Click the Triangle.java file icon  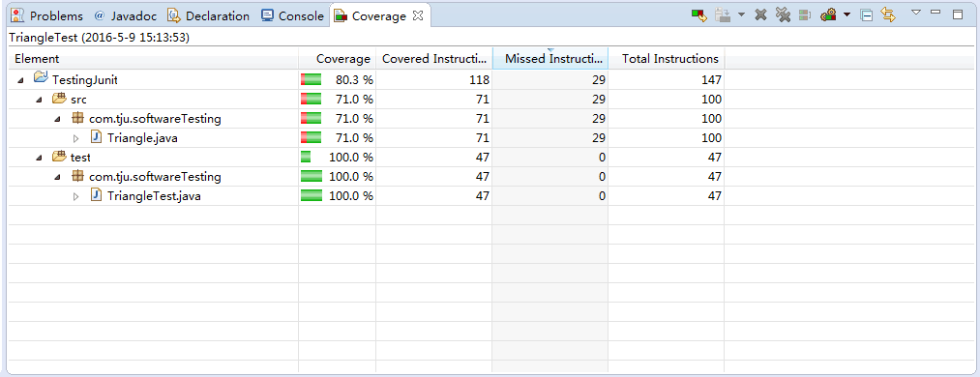[x=96, y=137]
